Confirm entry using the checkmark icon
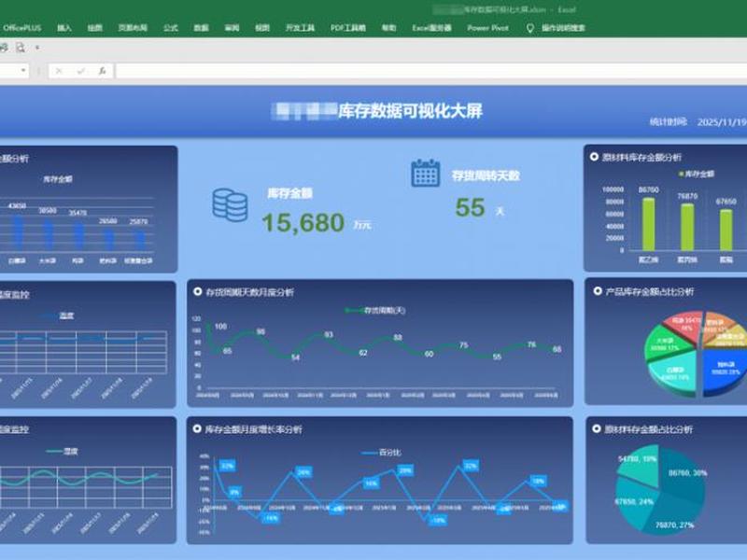The width and height of the screenshot is (747, 560). click(x=81, y=71)
